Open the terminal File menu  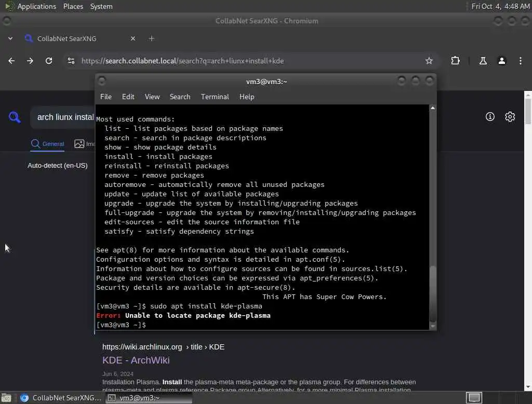point(106,97)
